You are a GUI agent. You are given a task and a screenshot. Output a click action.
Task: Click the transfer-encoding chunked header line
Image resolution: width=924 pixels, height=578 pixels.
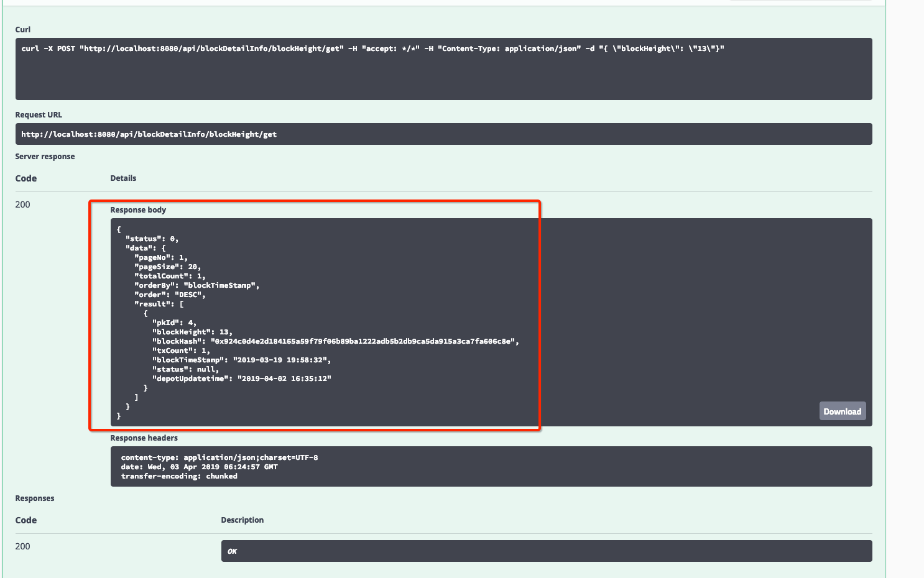pos(179,476)
